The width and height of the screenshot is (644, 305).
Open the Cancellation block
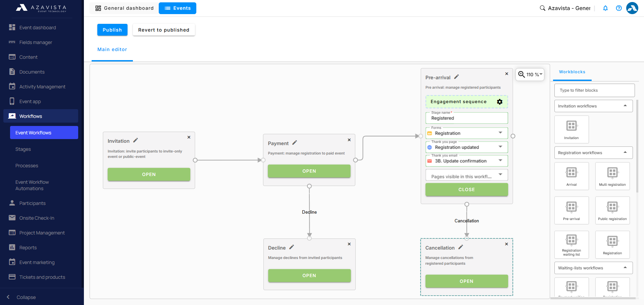click(466, 281)
